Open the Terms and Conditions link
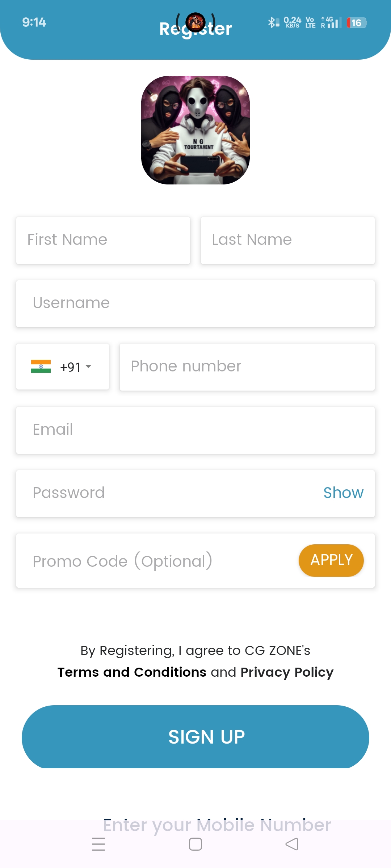The height and width of the screenshot is (868, 391). tap(132, 672)
